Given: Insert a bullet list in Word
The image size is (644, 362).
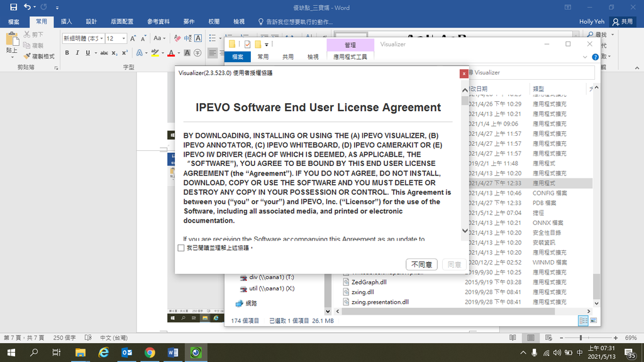Looking at the screenshot, I should 213,38.
